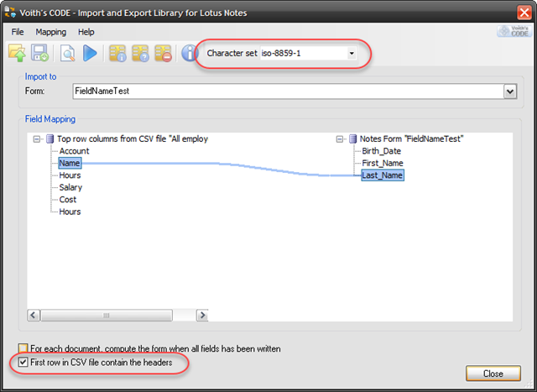Click the preview magnifier page icon

tap(67, 53)
